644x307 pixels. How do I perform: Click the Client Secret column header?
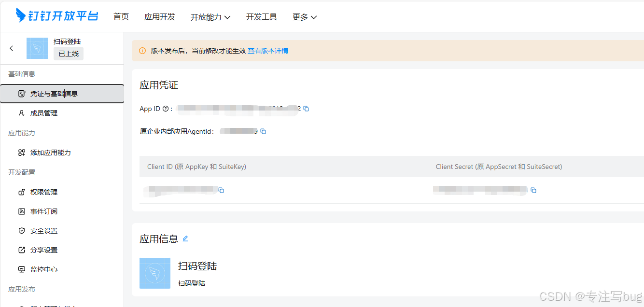499,167
